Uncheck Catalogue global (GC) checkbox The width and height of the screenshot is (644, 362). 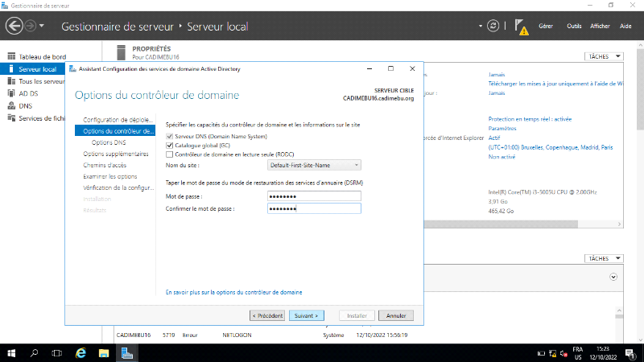coord(169,146)
